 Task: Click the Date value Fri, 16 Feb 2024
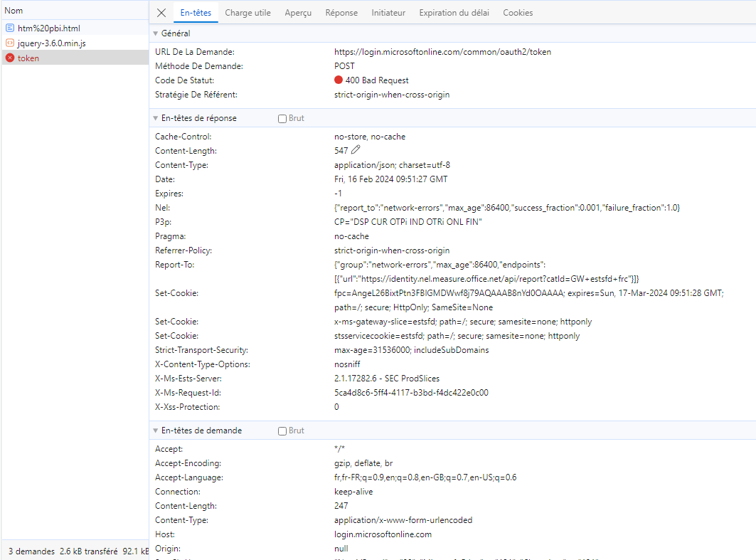(391, 179)
